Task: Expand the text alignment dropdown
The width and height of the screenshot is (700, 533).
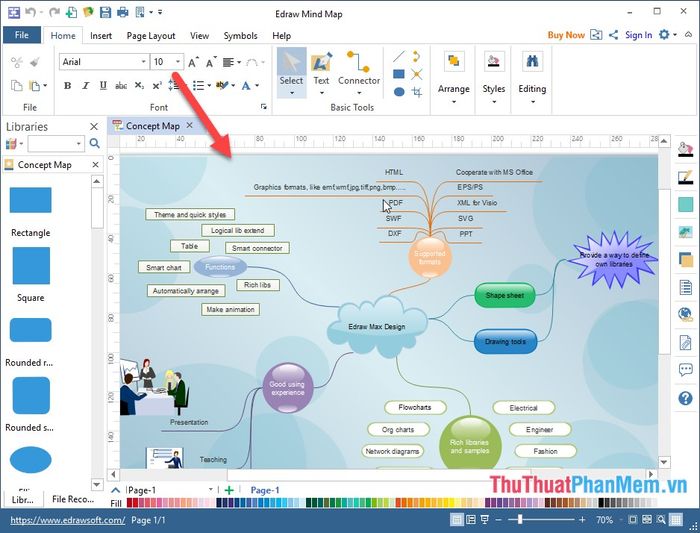Action: (x=239, y=62)
